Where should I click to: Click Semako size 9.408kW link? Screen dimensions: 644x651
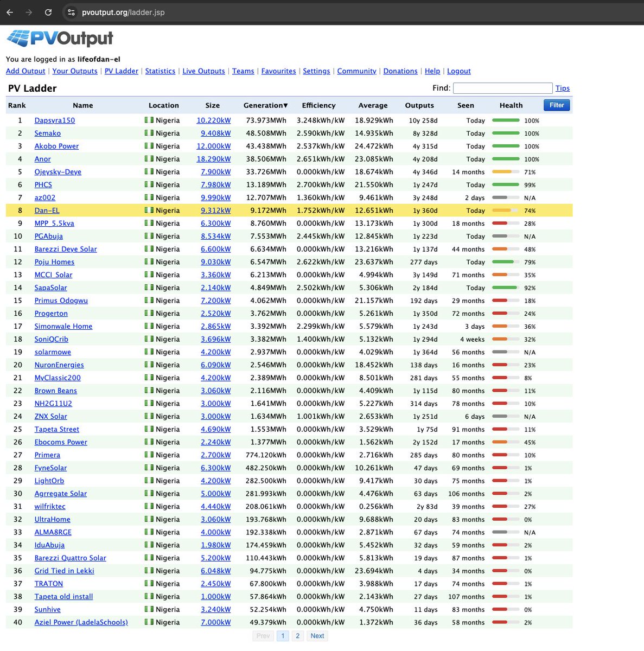click(x=216, y=133)
